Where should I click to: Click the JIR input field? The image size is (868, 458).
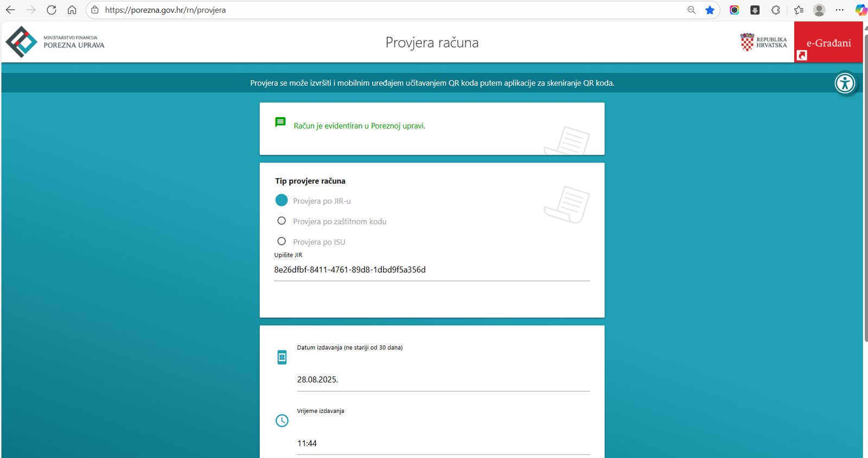pyautogui.click(x=431, y=270)
